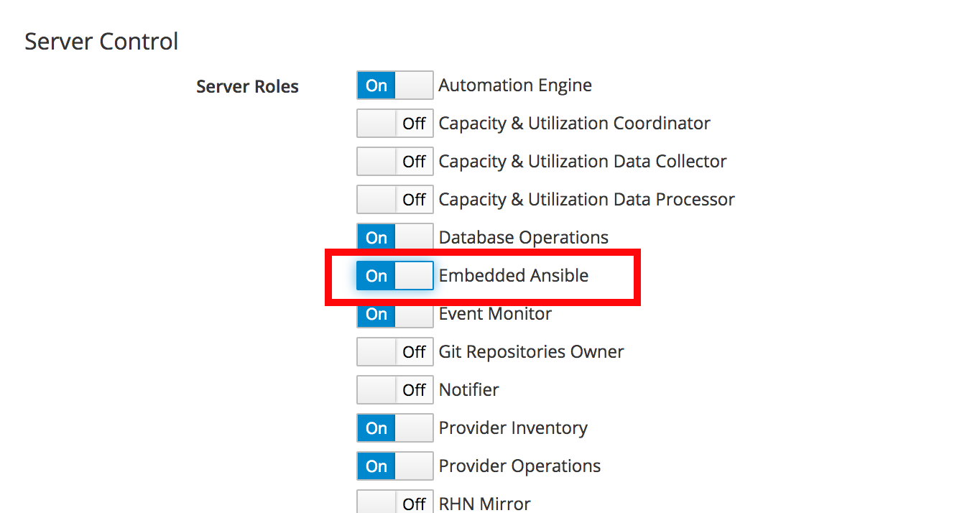The height and width of the screenshot is (513, 980).
Task: Click the Notifier role label
Action: pyautogui.click(x=469, y=389)
